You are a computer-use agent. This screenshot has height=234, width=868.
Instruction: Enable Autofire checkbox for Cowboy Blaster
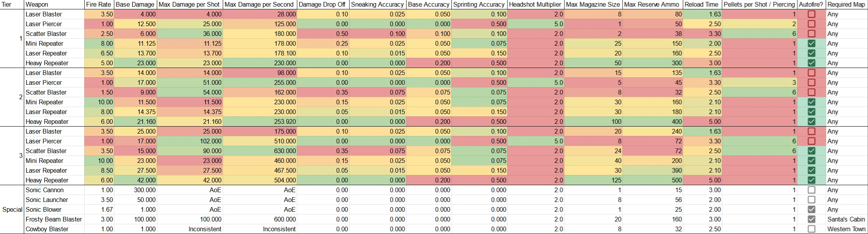click(811, 229)
